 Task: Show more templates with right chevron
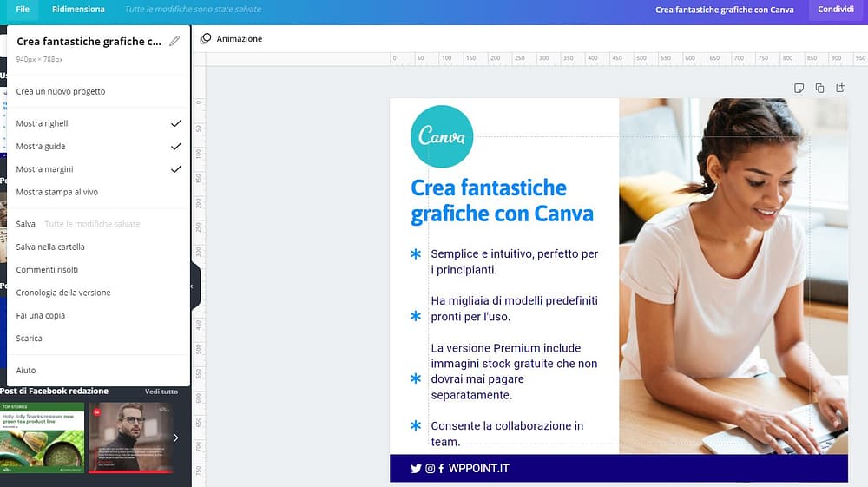coord(176,438)
